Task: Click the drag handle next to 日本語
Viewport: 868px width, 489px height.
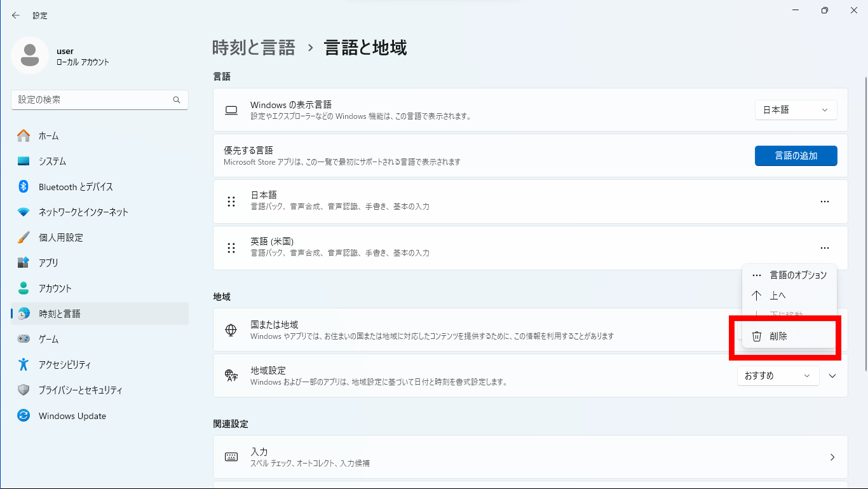Action: (x=231, y=201)
